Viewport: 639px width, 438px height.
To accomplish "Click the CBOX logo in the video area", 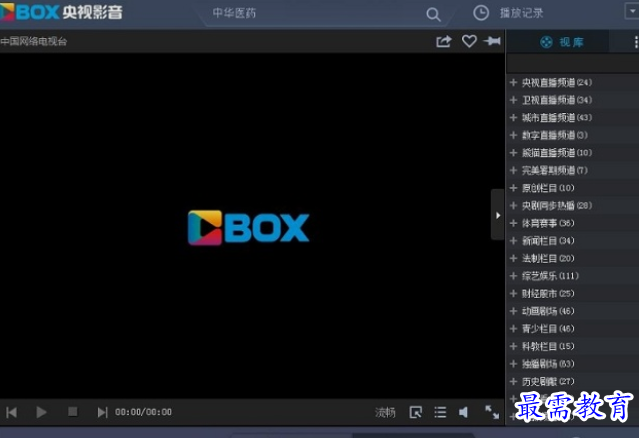I will [x=248, y=227].
